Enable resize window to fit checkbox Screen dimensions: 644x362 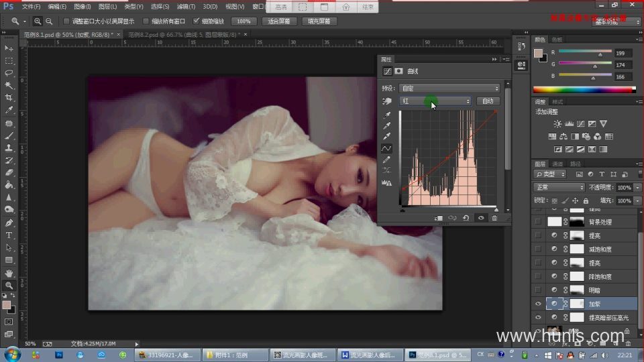click(66, 21)
